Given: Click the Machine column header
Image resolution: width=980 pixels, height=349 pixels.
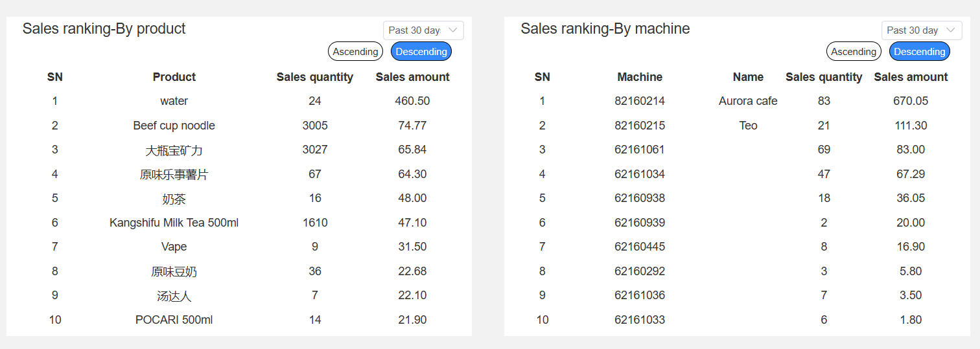Looking at the screenshot, I should (x=640, y=77).
